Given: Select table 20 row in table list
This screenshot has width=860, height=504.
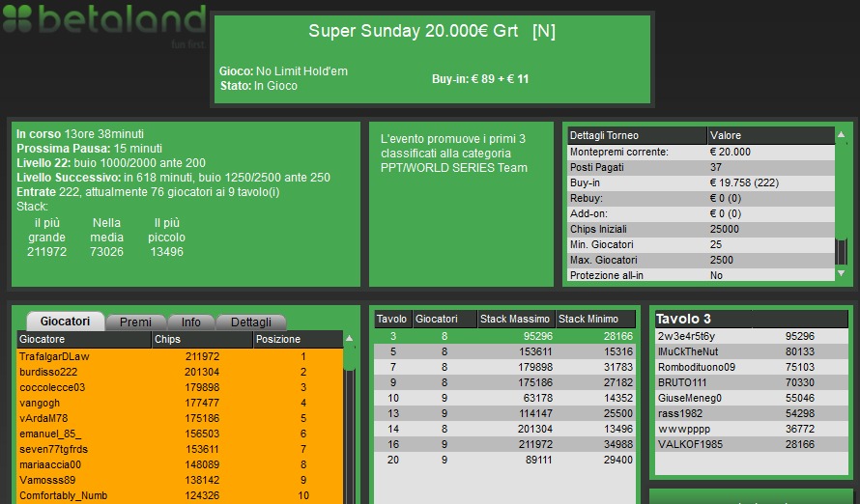Looking at the screenshot, I should (x=504, y=460).
